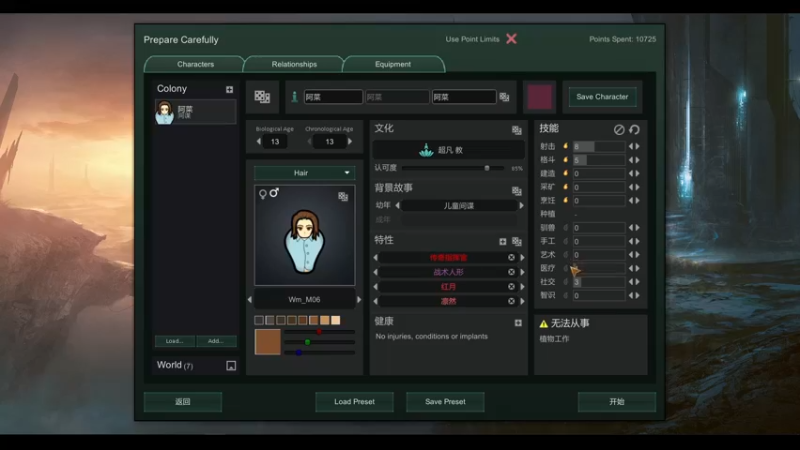Toggle the passion flame for 格斗 skill
Viewport: 800px width, 450px height.
pos(565,160)
